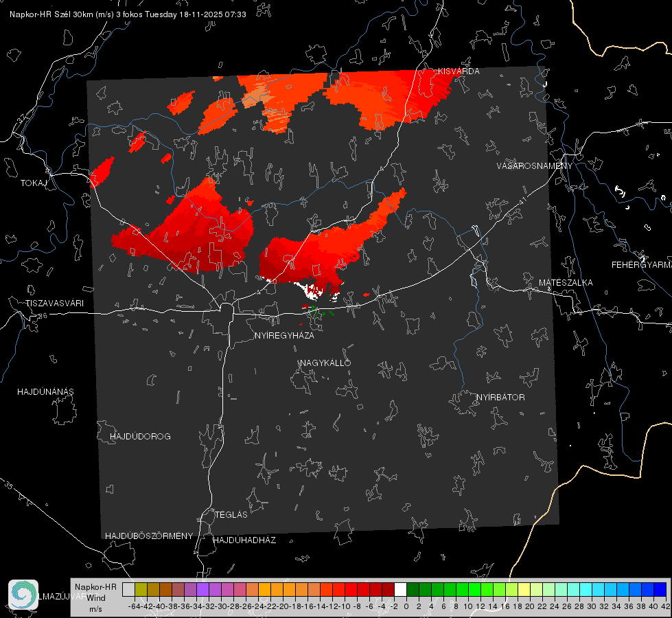Select the NAGYKÁLLÓ city label
This screenshot has width=672, height=618.
[x=325, y=363]
